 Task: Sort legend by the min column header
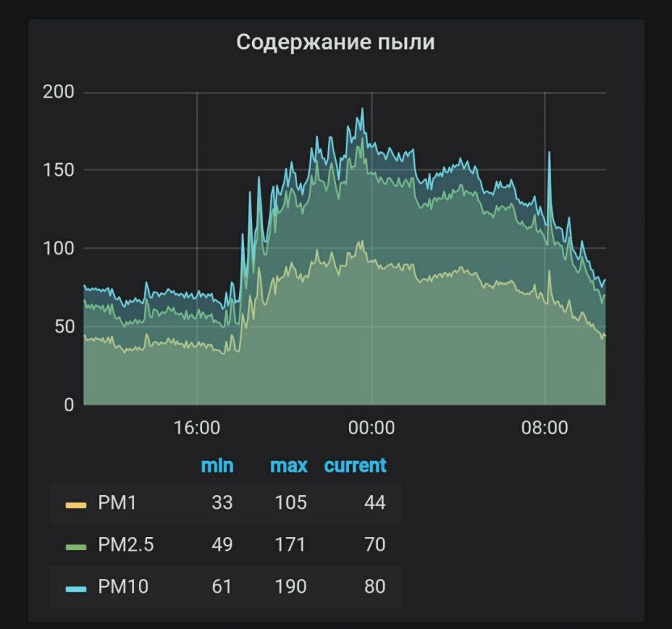tap(217, 466)
